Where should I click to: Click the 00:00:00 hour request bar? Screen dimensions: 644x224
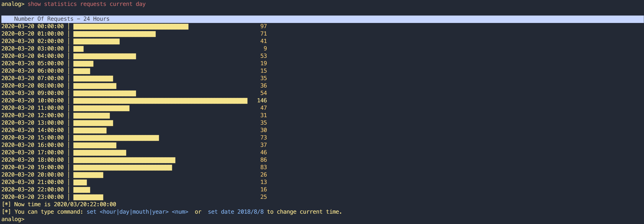click(x=131, y=27)
